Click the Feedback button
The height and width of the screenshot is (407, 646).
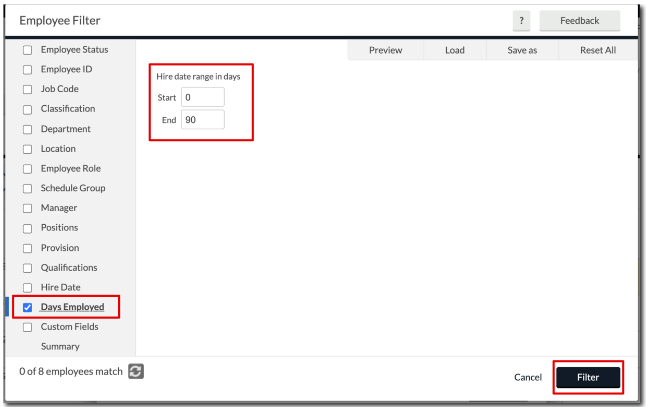click(580, 21)
